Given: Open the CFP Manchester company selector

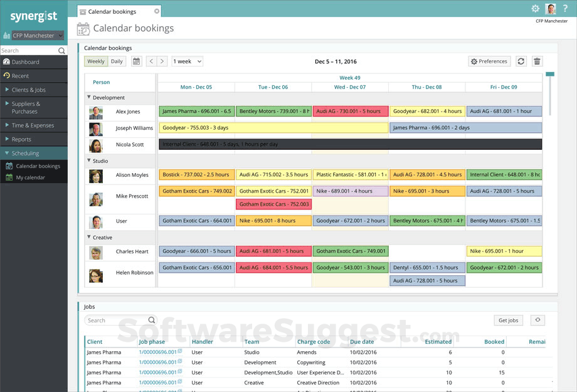Looking at the screenshot, I should point(34,36).
